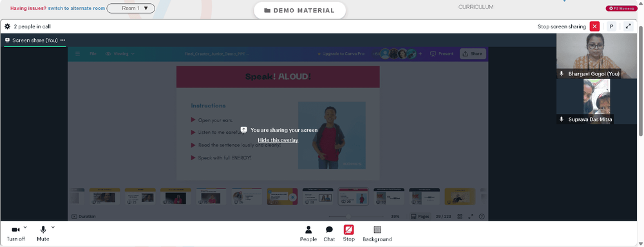The height and width of the screenshot is (247, 644).
Task: Select the current slide thumbnail 29
Action: tap(353, 197)
